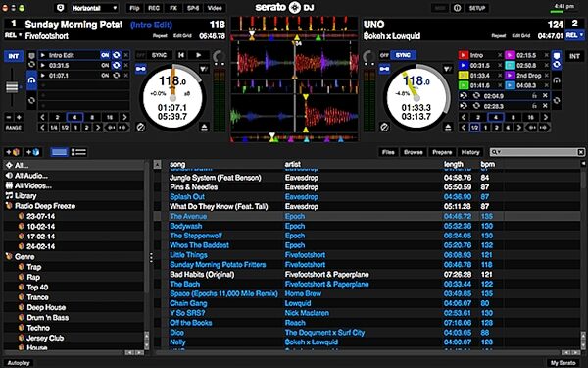Screen dimensions: 588x368
Task: Open beatgrid tempo tap icon on deck 2
Action: pos(448,69)
